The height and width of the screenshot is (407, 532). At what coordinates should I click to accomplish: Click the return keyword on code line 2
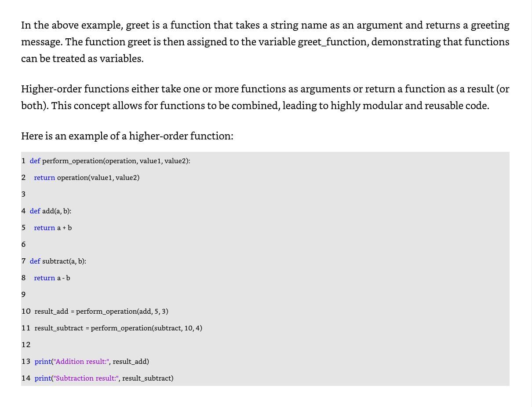point(44,177)
